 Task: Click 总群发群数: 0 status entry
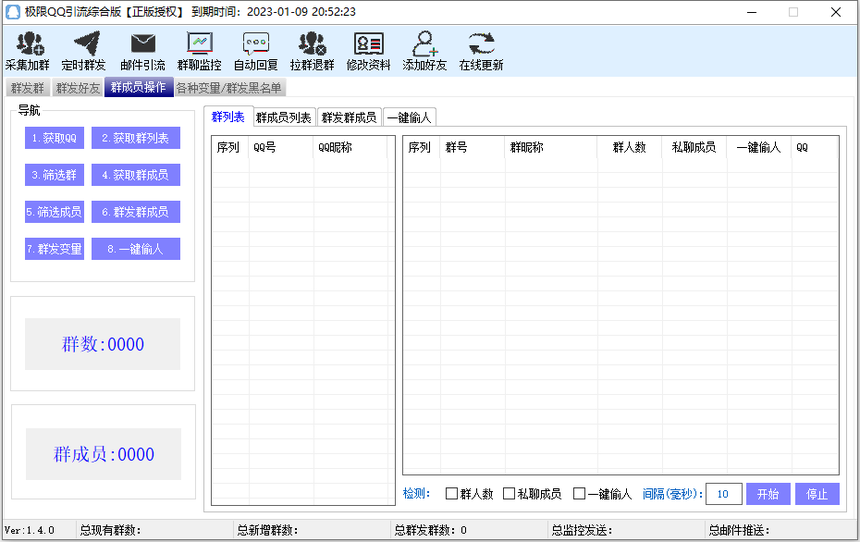pyautogui.click(x=430, y=530)
